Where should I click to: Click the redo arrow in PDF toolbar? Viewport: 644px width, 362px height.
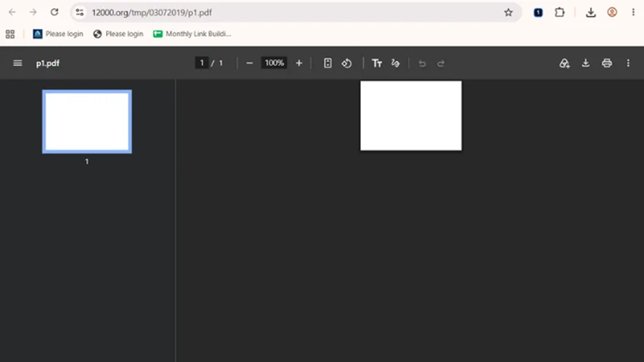point(440,64)
